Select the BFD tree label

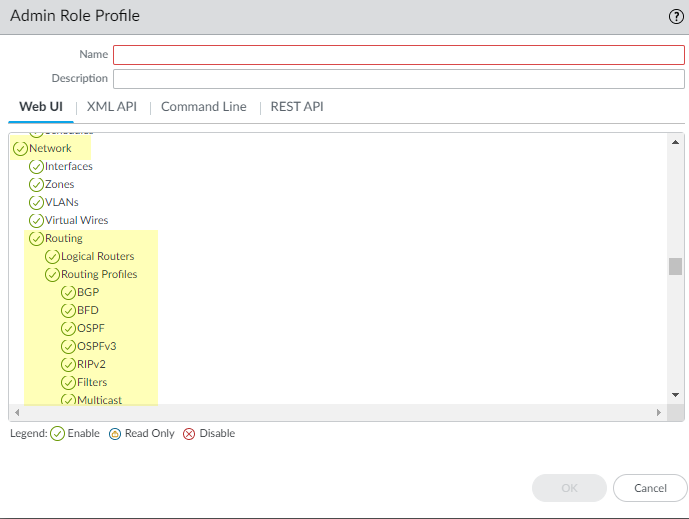tap(88, 311)
